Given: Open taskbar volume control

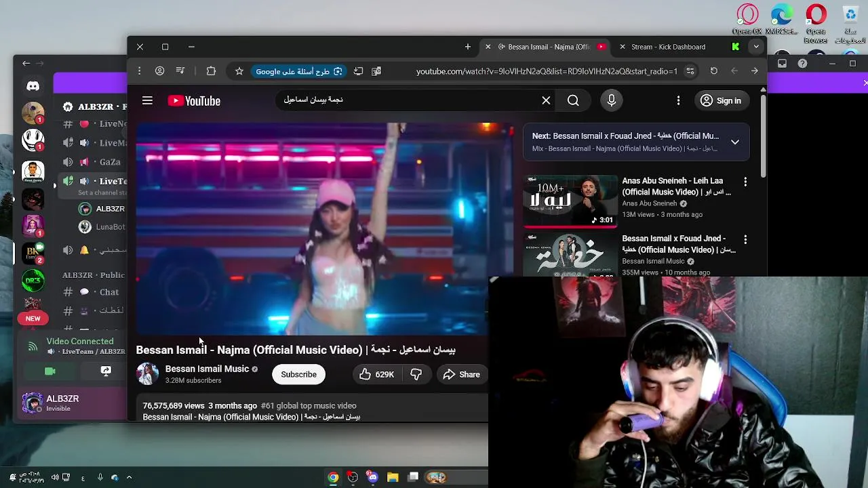Looking at the screenshot, I should coord(55,477).
